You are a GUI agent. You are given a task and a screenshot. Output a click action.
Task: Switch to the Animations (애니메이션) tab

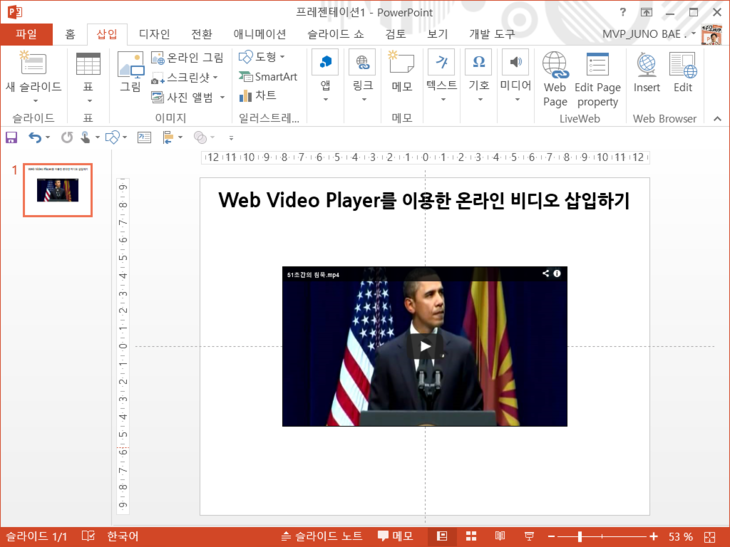coord(259,34)
